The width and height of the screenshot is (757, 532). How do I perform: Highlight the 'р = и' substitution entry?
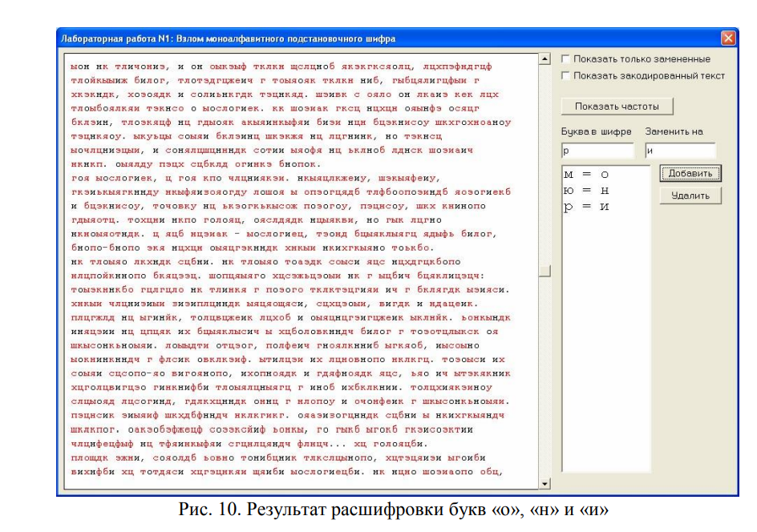tap(587, 206)
